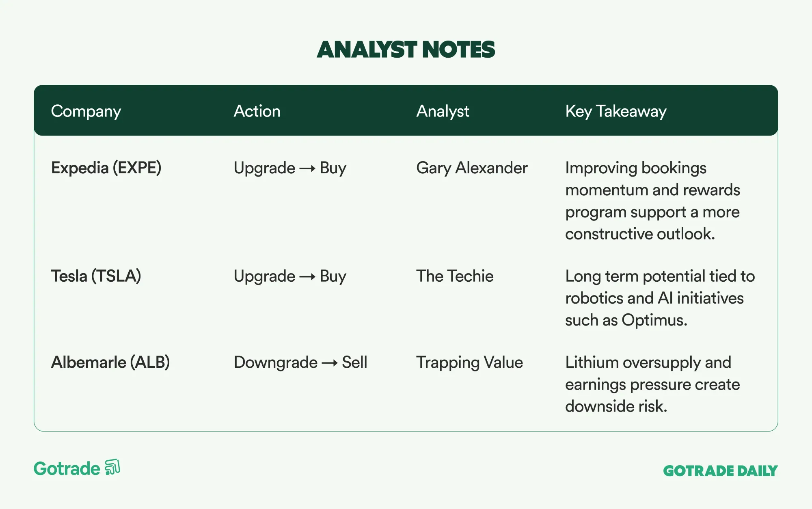Click the Analyst Notes title

click(x=406, y=50)
